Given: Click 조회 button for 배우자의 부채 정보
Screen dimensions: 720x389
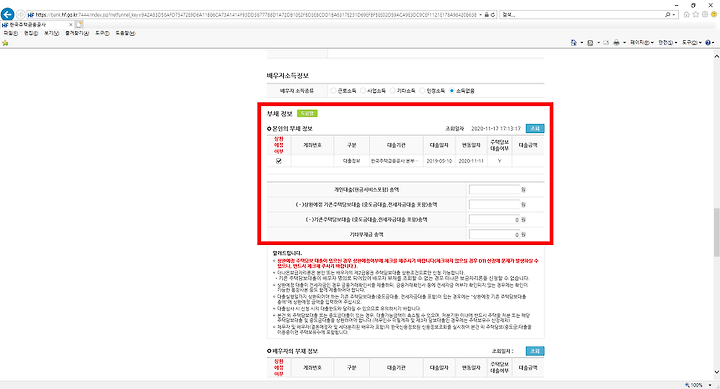Looking at the screenshot, I should (535, 351).
